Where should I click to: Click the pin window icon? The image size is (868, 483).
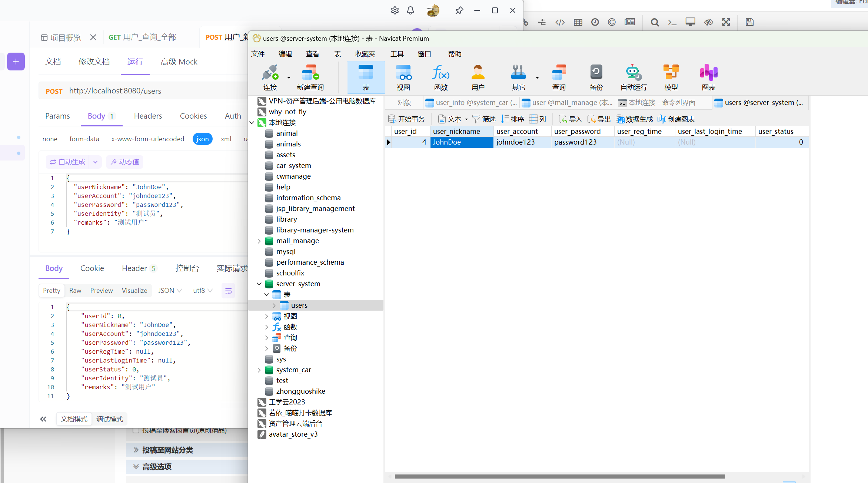click(x=459, y=10)
